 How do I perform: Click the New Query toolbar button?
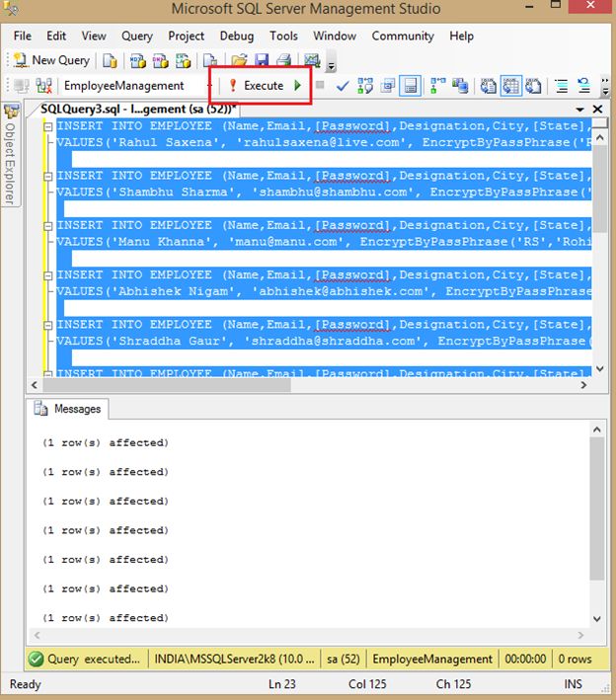pos(51,60)
